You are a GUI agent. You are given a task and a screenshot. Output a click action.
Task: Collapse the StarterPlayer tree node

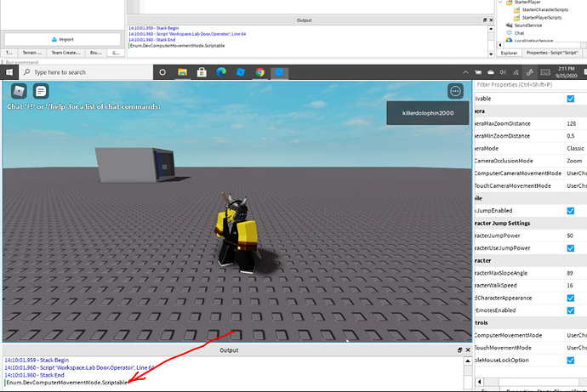[500, 3]
